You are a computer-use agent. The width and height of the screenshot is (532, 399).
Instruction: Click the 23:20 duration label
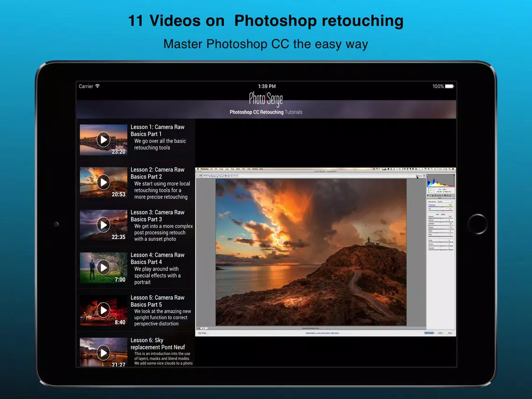point(118,152)
